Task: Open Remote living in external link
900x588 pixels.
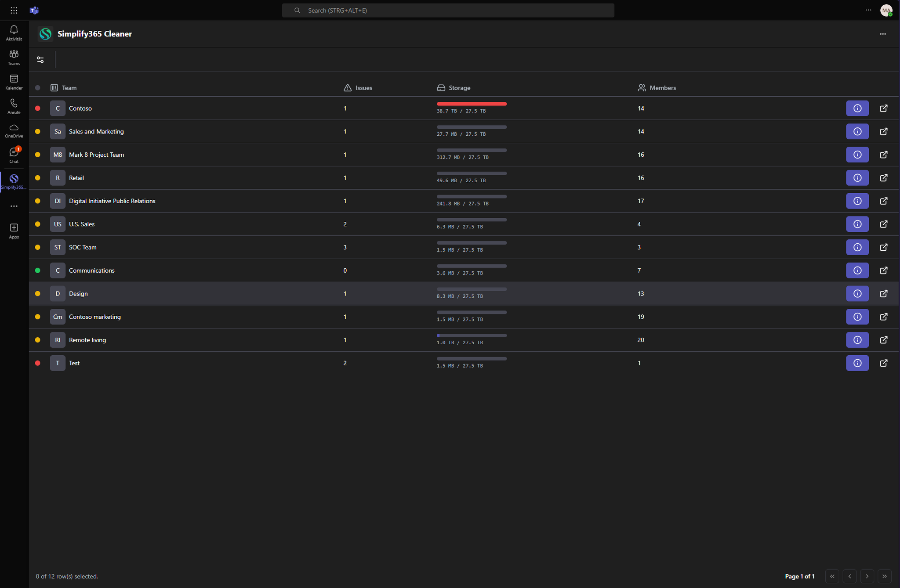Action: [883, 340]
